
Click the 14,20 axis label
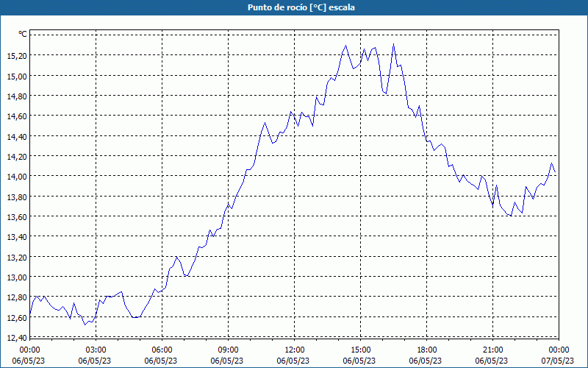pyautogui.click(x=17, y=156)
